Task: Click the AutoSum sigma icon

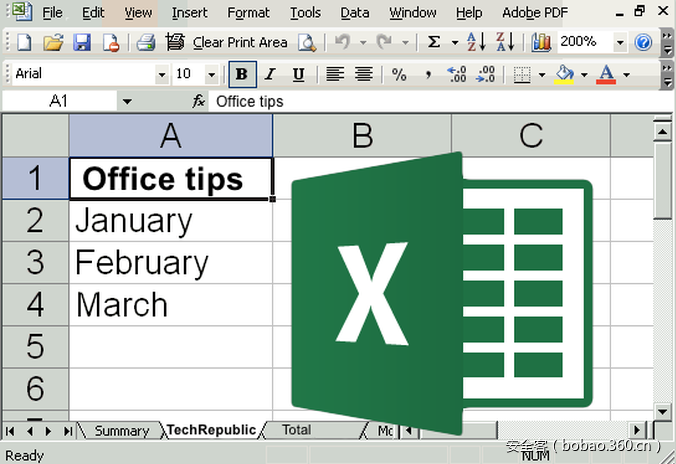Action: click(434, 42)
